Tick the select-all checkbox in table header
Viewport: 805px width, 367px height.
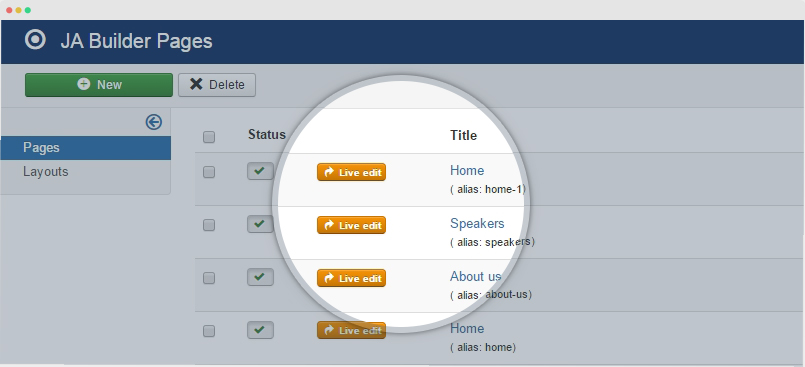click(x=209, y=137)
